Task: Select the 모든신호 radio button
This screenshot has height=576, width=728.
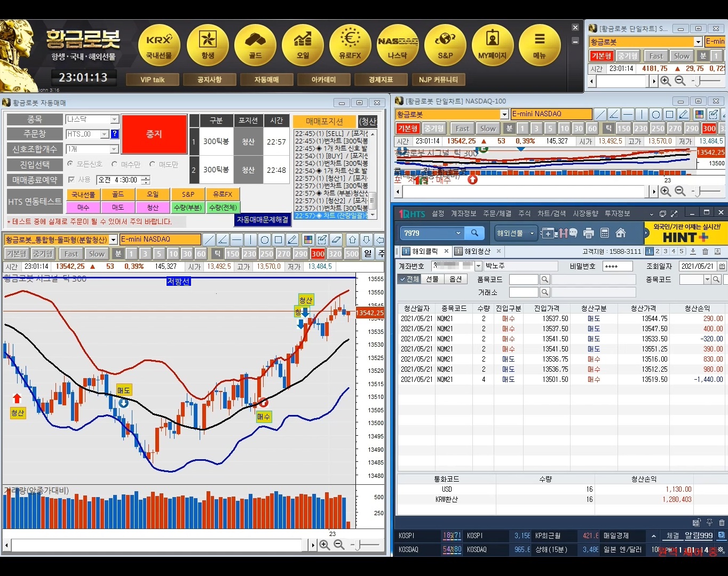Action: pyautogui.click(x=70, y=164)
